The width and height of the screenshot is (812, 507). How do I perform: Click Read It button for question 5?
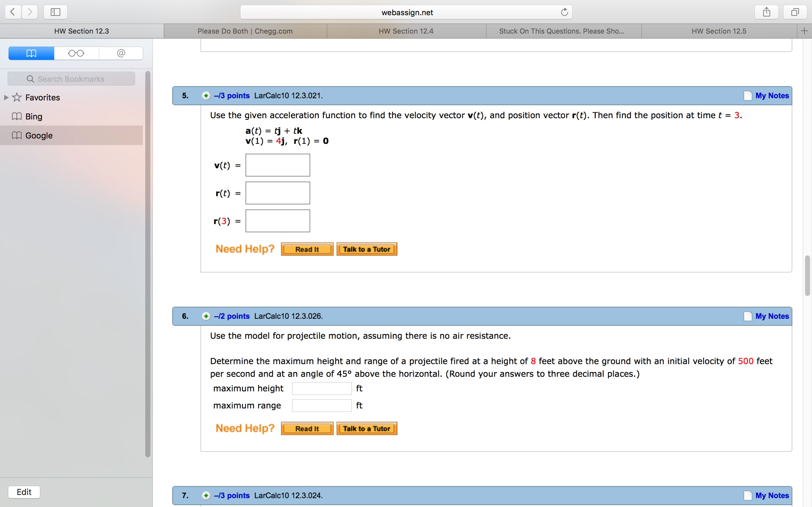307,249
